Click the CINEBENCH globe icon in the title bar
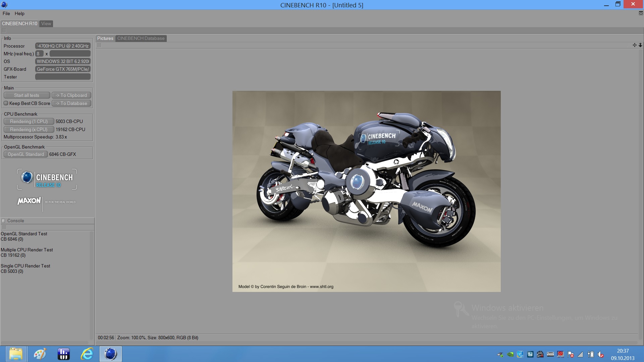The image size is (644, 362). point(4,5)
